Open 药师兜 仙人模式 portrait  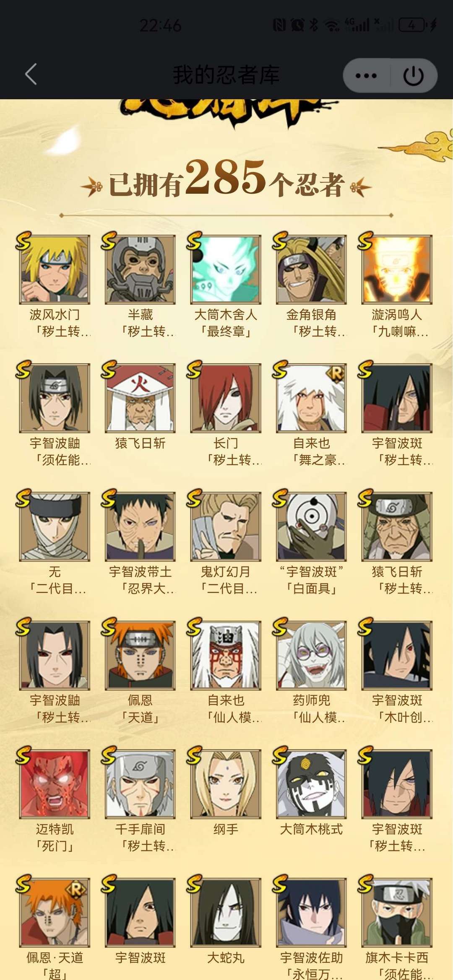click(311, 656)
